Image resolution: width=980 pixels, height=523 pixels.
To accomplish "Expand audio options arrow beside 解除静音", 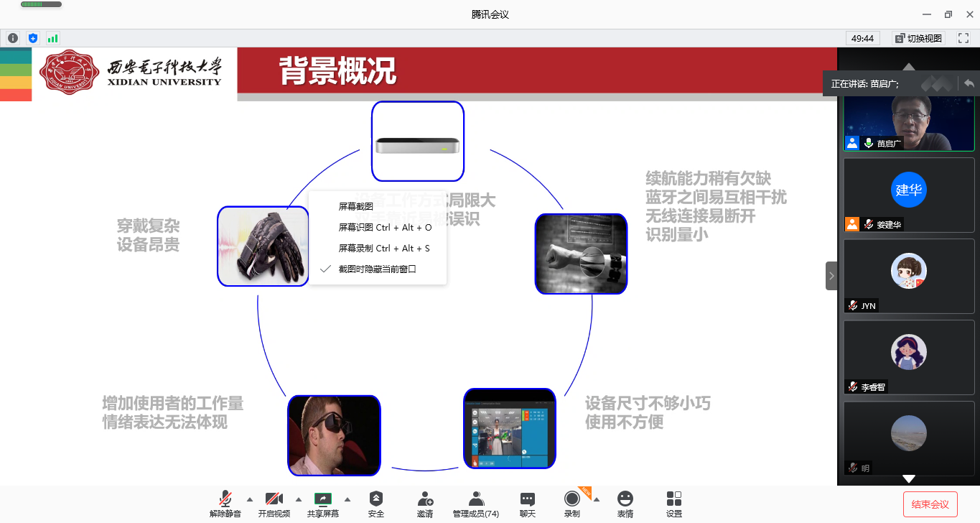I will 250,499.
